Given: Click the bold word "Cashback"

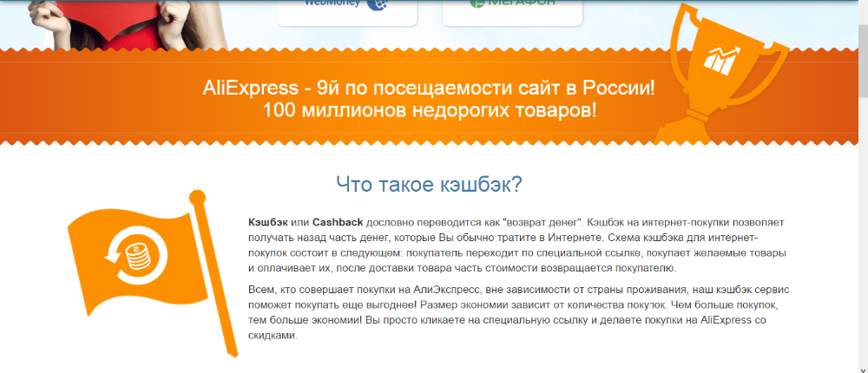Looking at the screenshot, I should 338,222.
